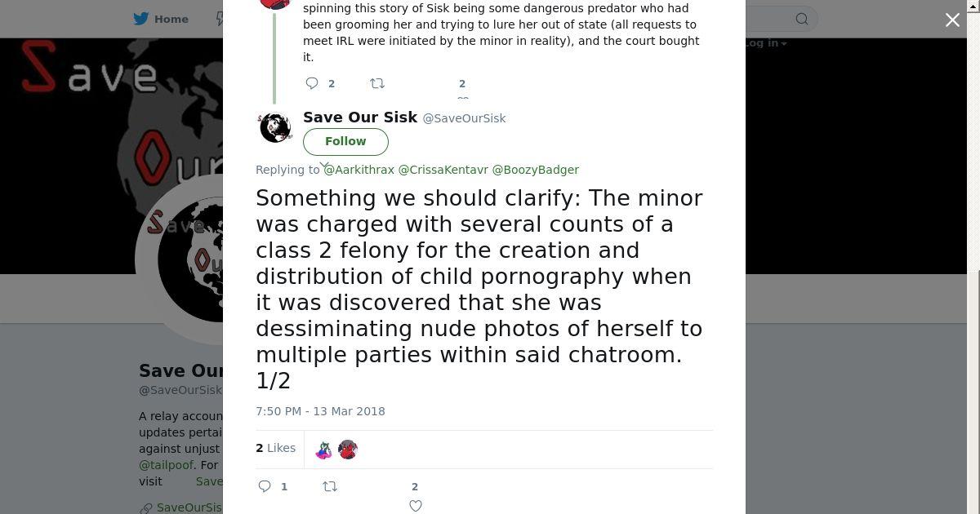Open the @tailpoof link in the bio
This screenshot has width=980, height=514.
click(x=167, y=465)
